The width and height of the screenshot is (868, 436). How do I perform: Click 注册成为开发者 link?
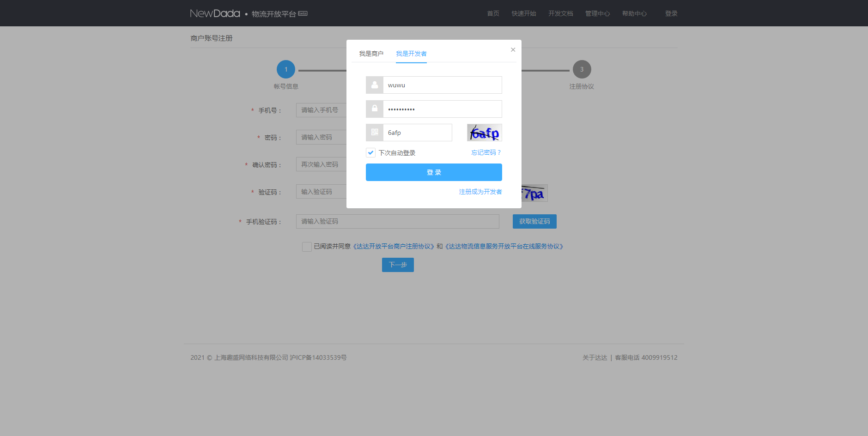point(480,192)
